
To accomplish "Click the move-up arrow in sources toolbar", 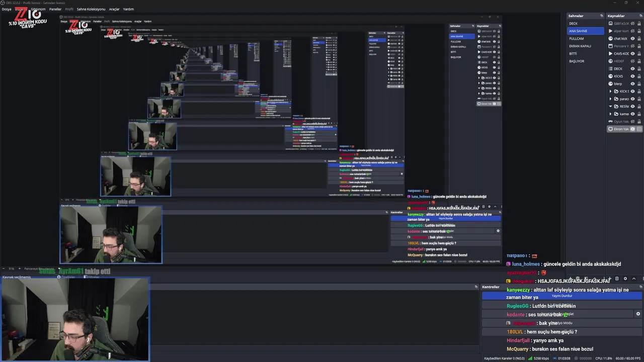I will coord(633,279).
